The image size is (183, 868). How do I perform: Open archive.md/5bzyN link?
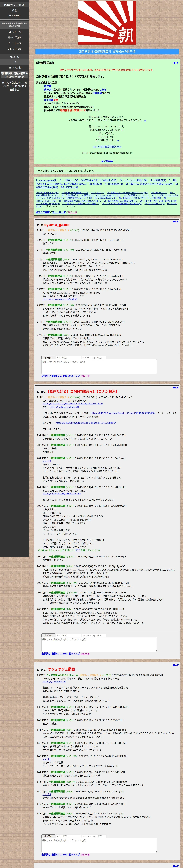[64, 407]
